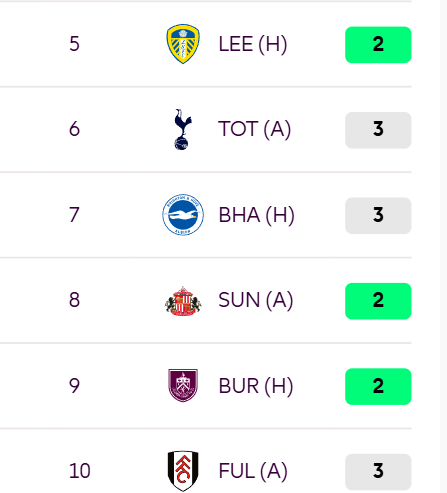Click the Sunderland club crest

click(x=183, y=301)
